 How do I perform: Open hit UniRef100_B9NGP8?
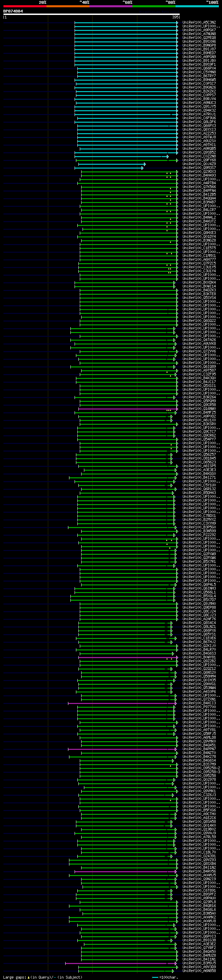click(x=199, y=45)
